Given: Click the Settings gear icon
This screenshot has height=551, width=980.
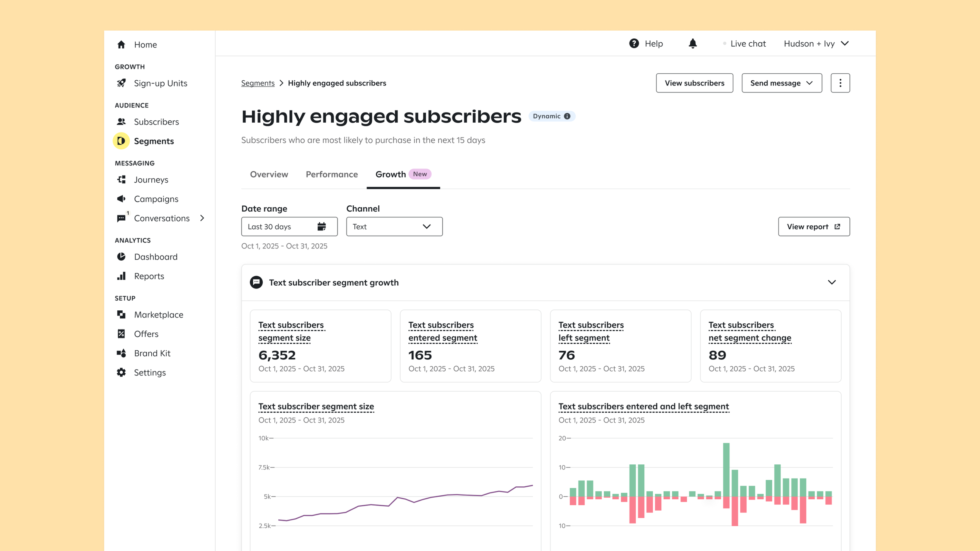Looking at the screenshot, I should click(122, 372).
